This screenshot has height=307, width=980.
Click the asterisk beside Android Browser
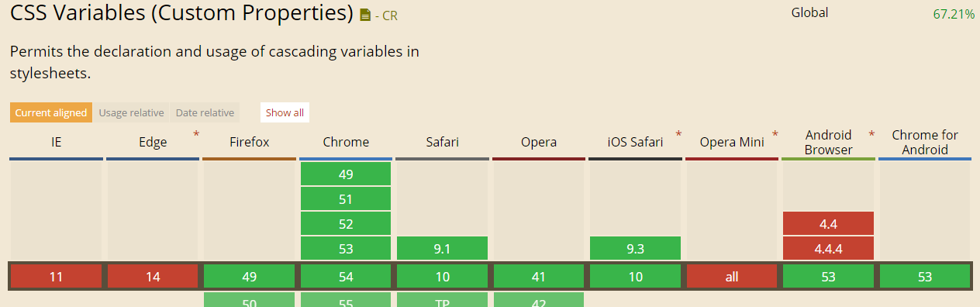tap(871, 135)
